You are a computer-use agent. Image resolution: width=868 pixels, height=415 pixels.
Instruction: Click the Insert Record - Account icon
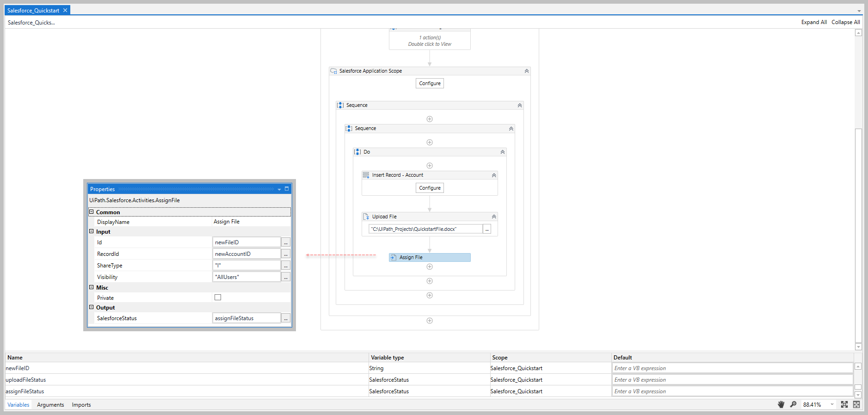coord(366,175)
